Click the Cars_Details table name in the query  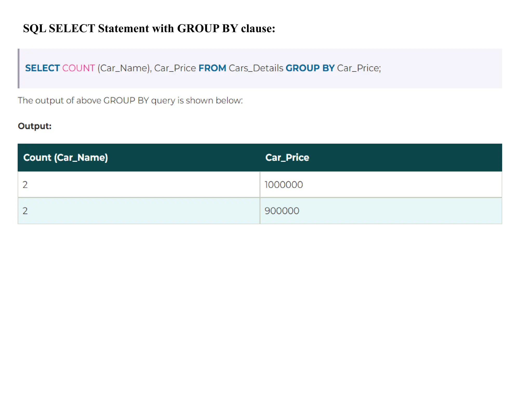(256, 68)
